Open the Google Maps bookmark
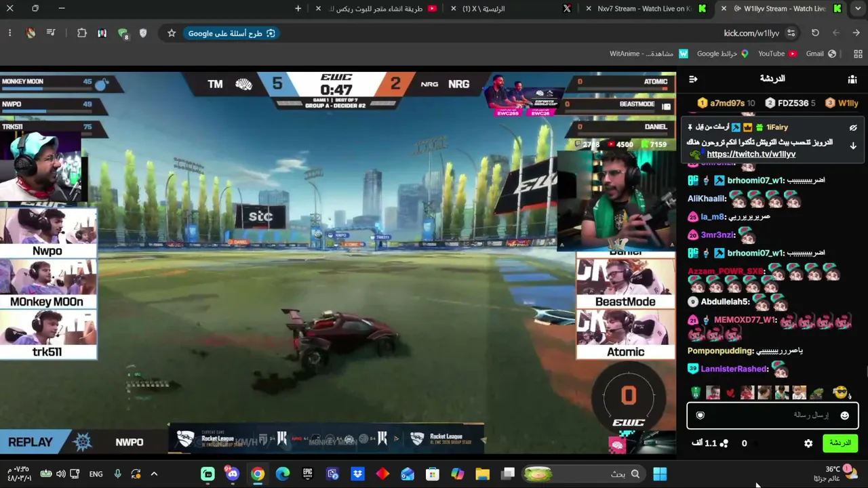The height and width of the screenshot is (488, 868). [x=722, y=54]
